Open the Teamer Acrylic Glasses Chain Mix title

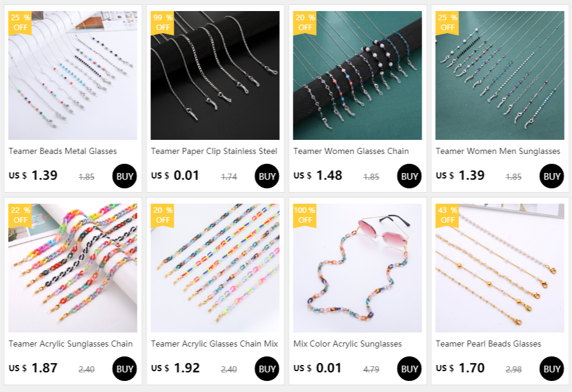tap(215, 344)
